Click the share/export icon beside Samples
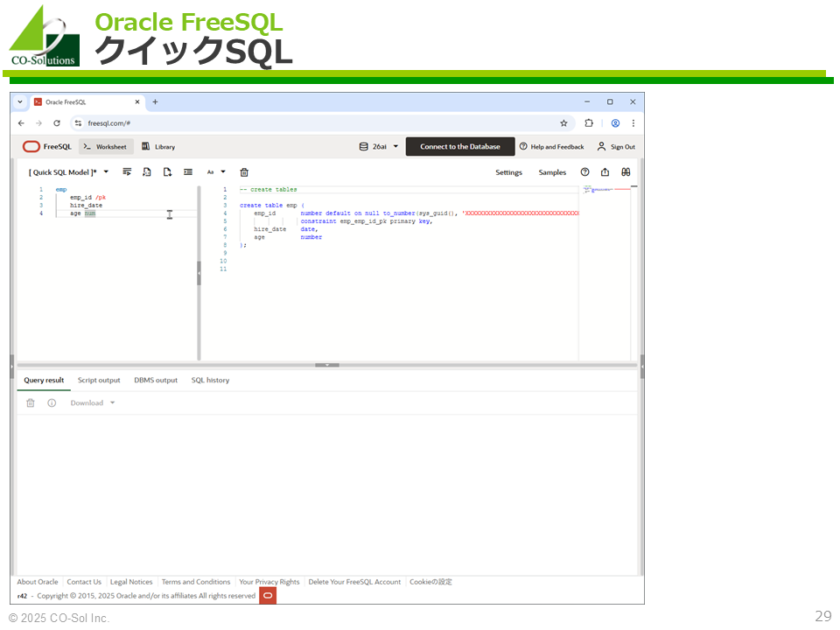This screenshot has width=840, height=630. (x=605, y=172)
